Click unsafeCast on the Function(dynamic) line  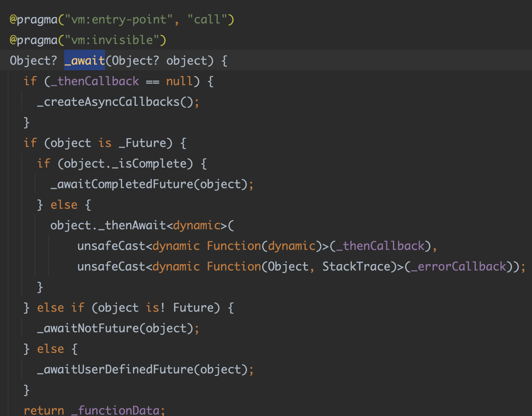click(x=111, y=246)
